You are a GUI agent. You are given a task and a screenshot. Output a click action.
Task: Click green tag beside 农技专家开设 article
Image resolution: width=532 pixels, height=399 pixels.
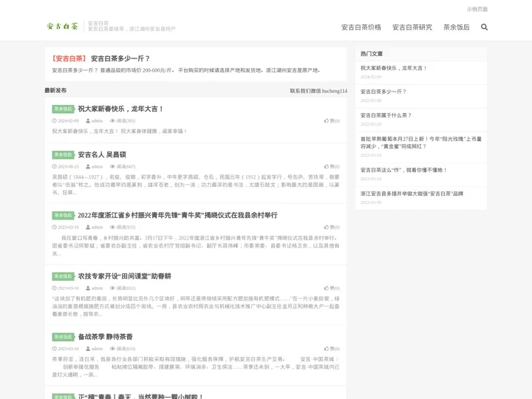click(x=63, y=276)
